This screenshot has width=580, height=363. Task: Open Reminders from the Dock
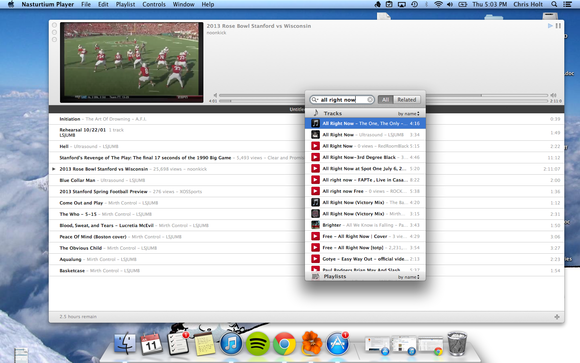tap(178, 343)
